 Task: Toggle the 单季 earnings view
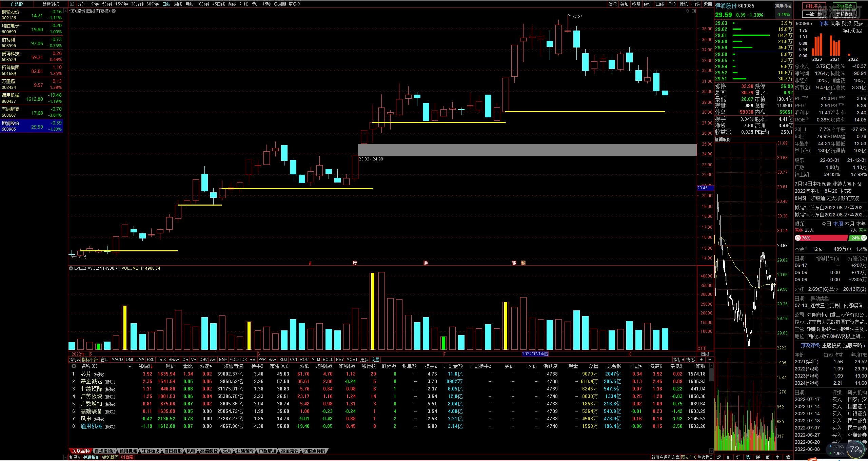[824, 23]
